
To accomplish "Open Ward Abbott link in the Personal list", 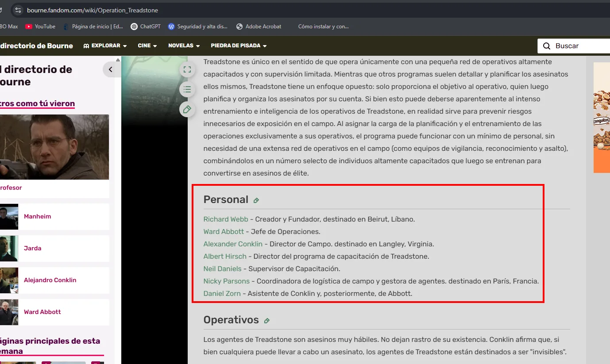I will (x=224, y=231).
